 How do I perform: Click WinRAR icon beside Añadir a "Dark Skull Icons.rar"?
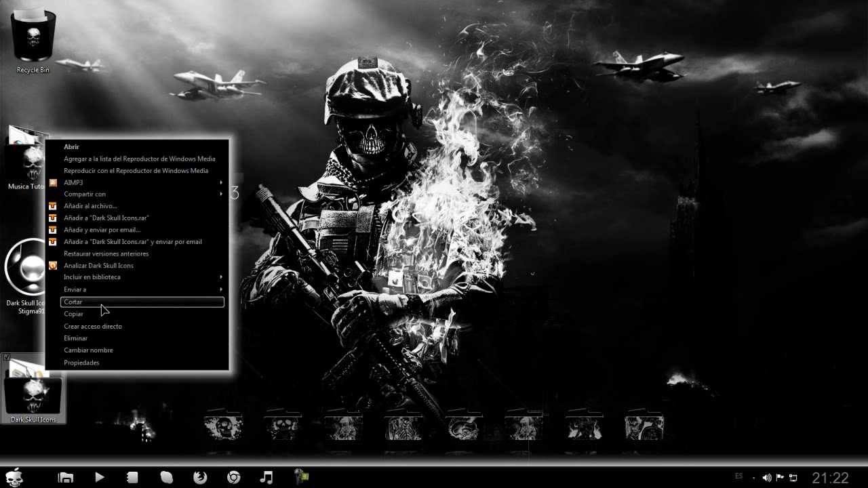53,218
